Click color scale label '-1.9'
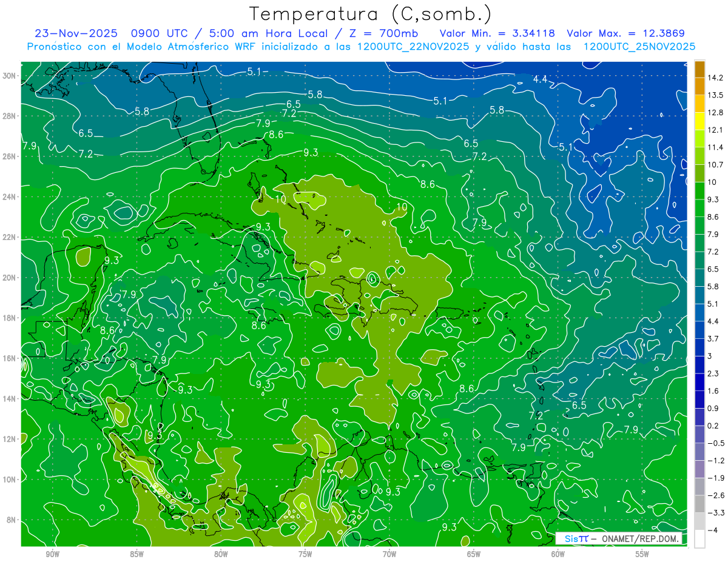 point(715,478)
